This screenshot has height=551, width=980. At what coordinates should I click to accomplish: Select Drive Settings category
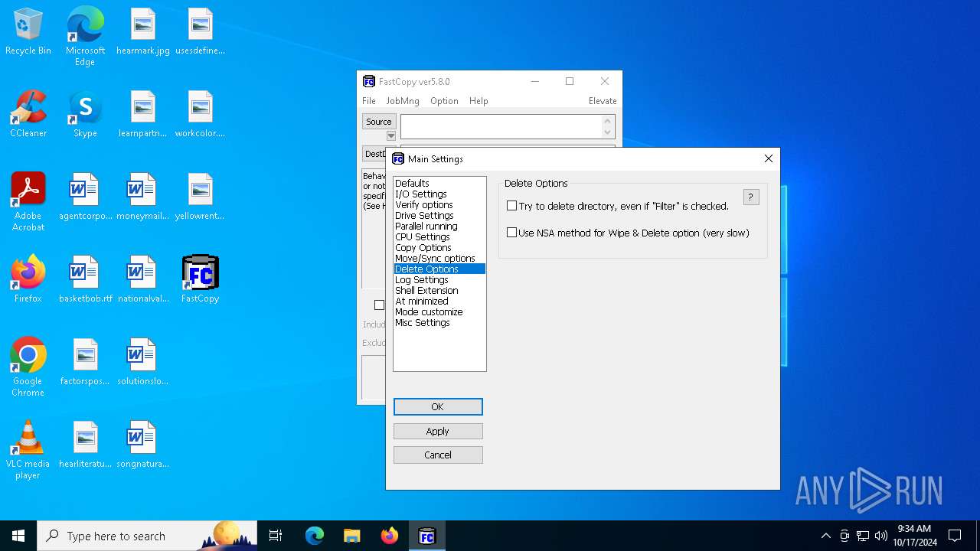[x=439, y=215]
